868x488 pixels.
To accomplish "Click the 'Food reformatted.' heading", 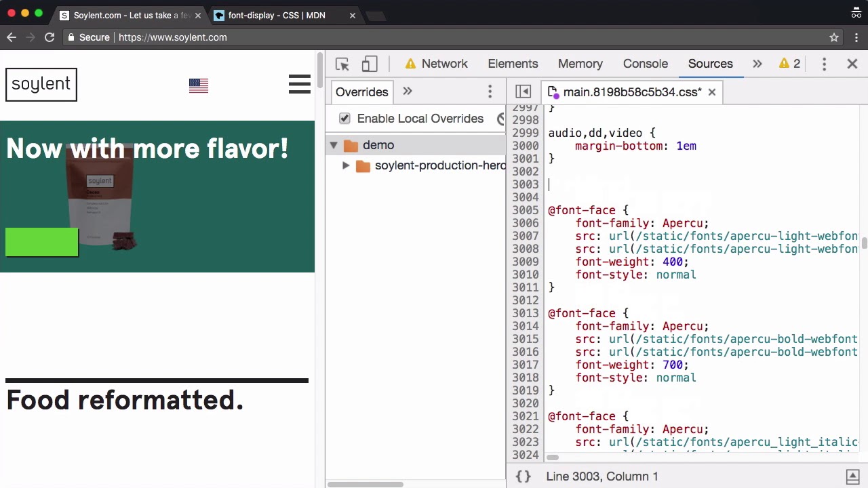I will point(125,400).
